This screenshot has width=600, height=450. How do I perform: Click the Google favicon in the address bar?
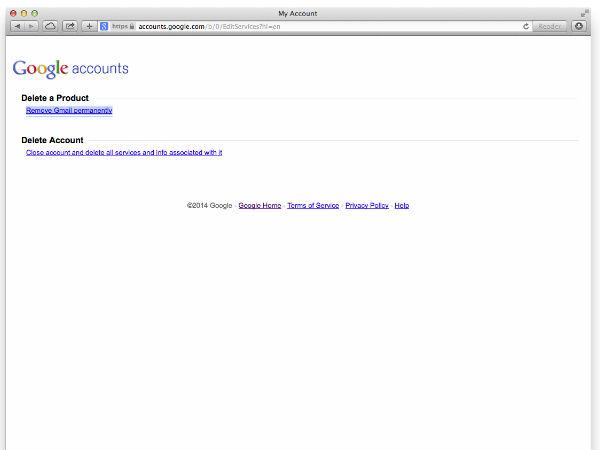click(x=104, y=26)
